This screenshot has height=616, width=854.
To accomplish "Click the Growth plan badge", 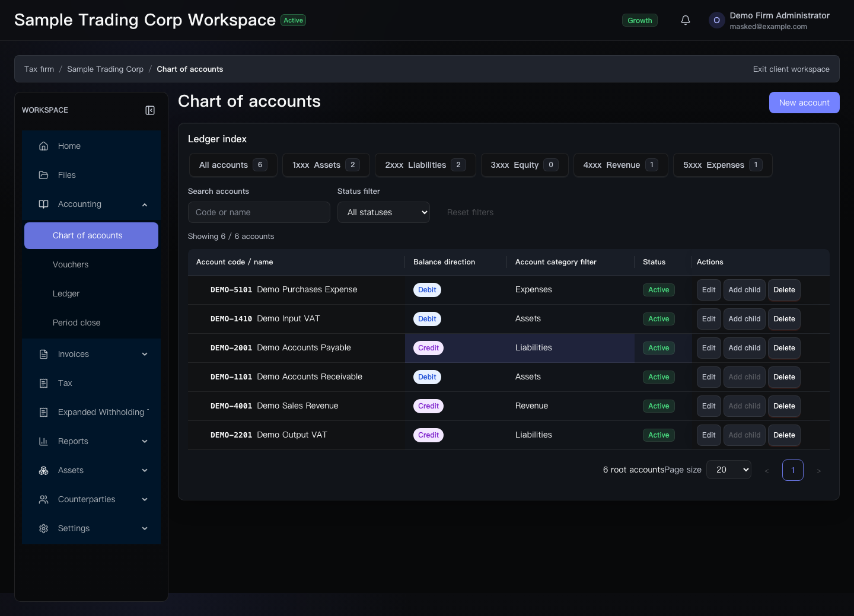I will point(640,20).
